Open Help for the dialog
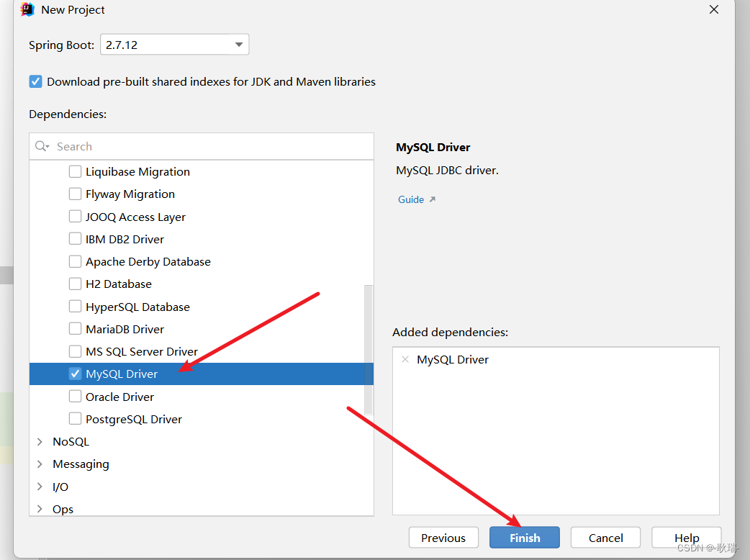This screenshot has height=560, width=750. (x=687, y=538)
